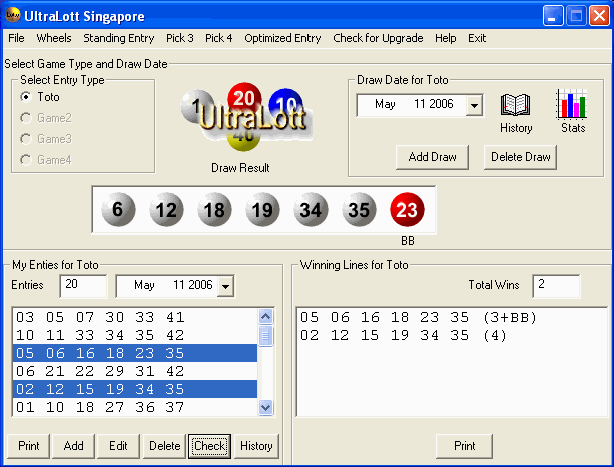Image resolution: width=614 pixels, height=467 pixels.
Task: Click the UltraLott logo image
Action: click(x=246, y=117)
